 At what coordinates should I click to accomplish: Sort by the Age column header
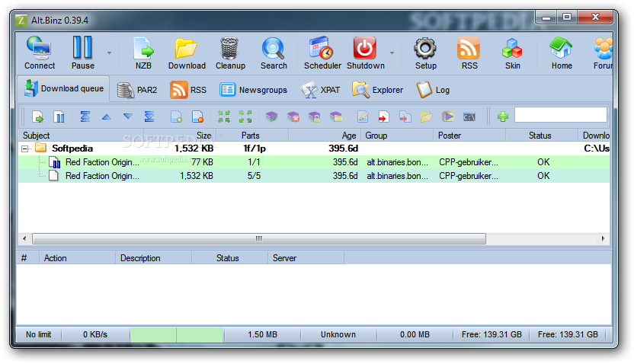click(325, 136)
